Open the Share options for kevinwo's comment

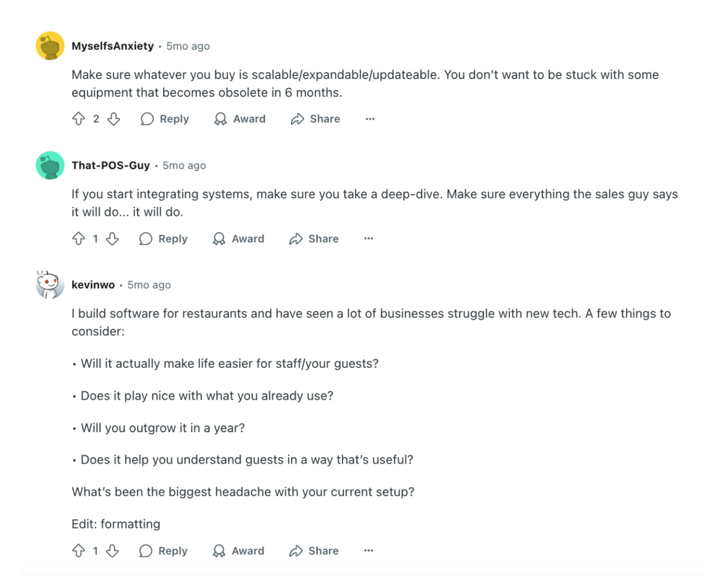[313, 551]
